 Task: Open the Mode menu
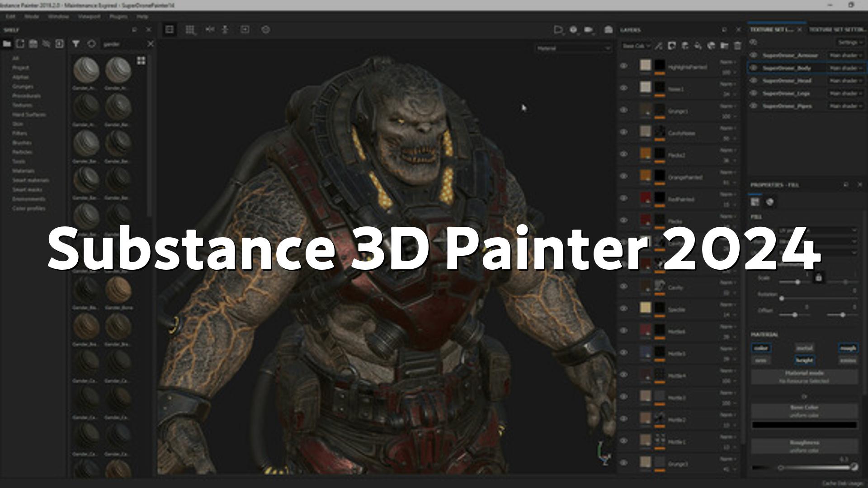click(32, 16)
